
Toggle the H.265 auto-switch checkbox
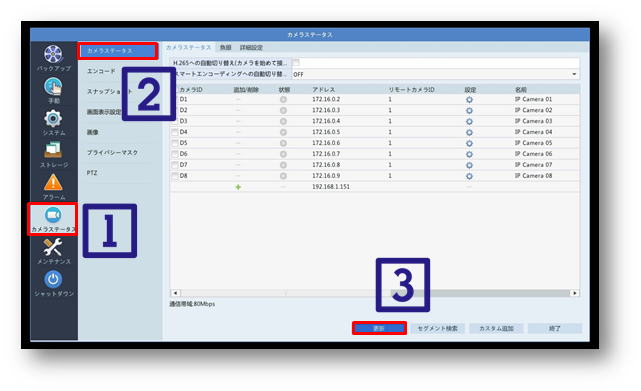coord(296,63)
